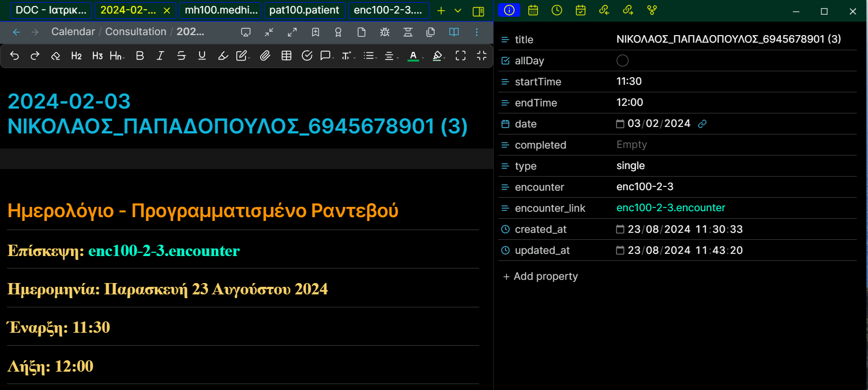
Task: Toggle underline formatting
Action: click(x=202, y=56)
